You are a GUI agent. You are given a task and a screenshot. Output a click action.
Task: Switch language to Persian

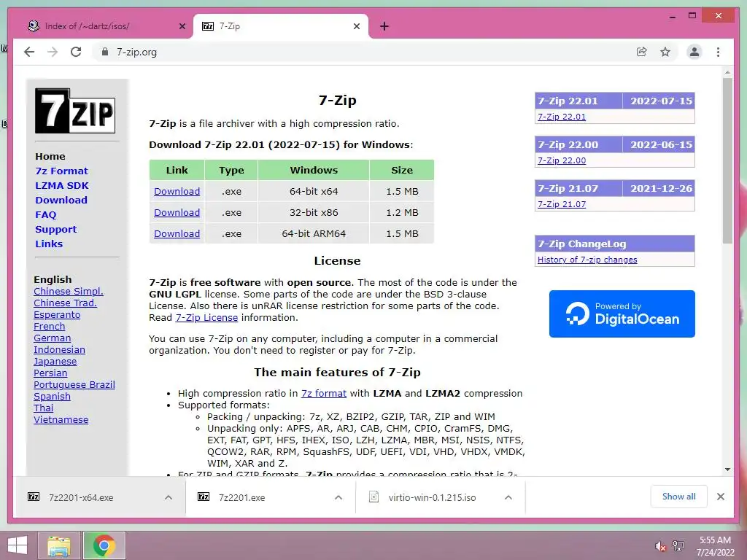point(50,373)
